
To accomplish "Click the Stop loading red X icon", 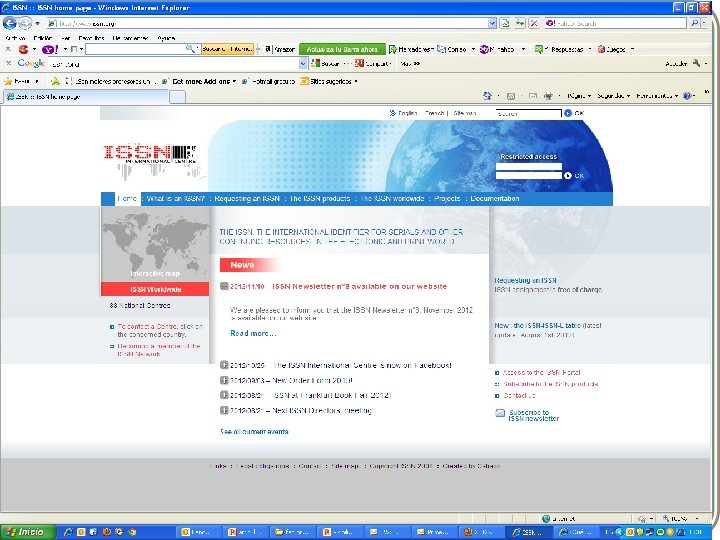I will pyautogui.click(x=534, y=23).
